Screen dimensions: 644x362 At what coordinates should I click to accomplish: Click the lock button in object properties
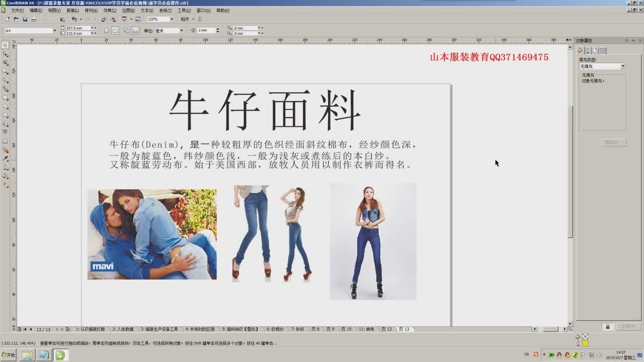point(607,327)
